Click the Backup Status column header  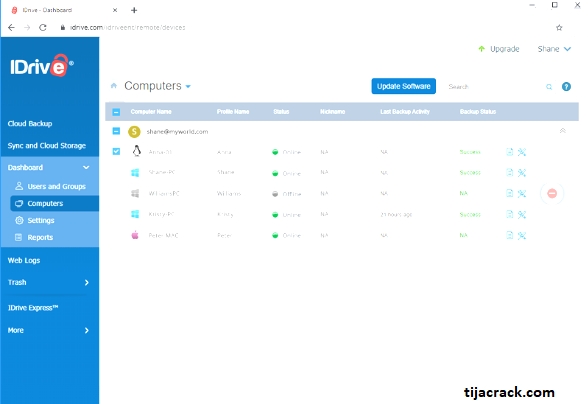[x=478, y=112]
